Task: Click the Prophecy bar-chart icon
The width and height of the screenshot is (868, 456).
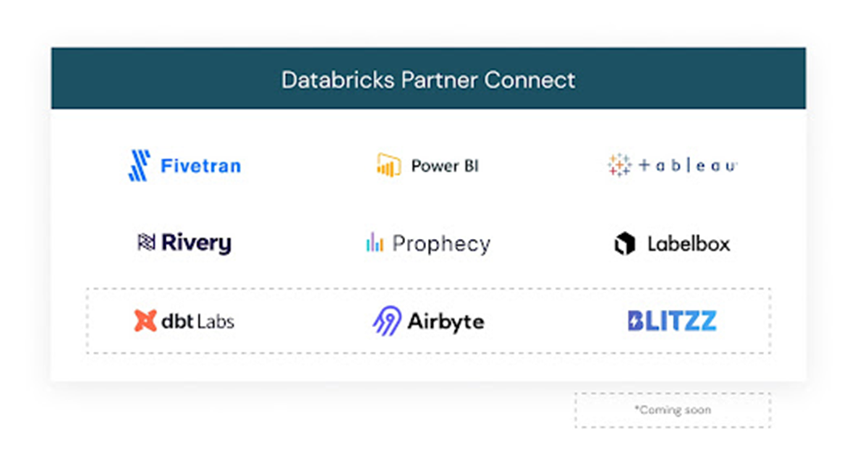Action: [x=374, y=242]
